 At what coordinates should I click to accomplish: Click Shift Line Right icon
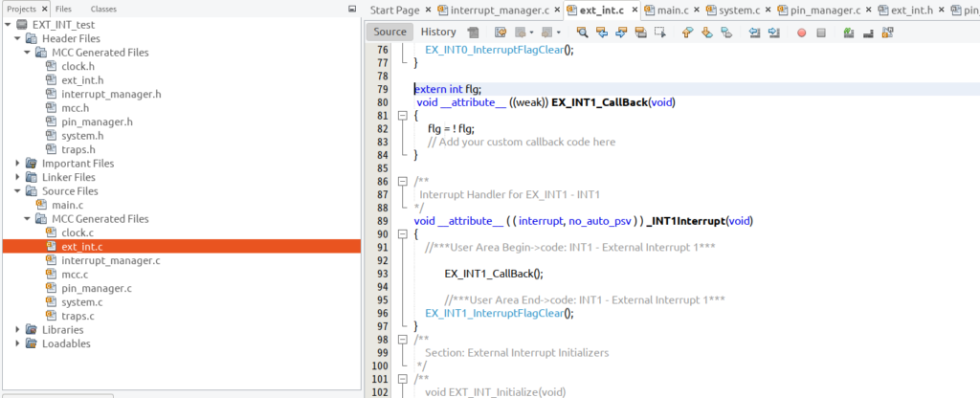773,32
